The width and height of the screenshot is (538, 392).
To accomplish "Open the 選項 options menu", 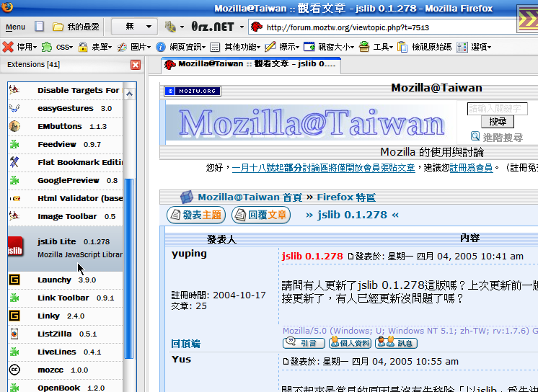I will (481, 47).
